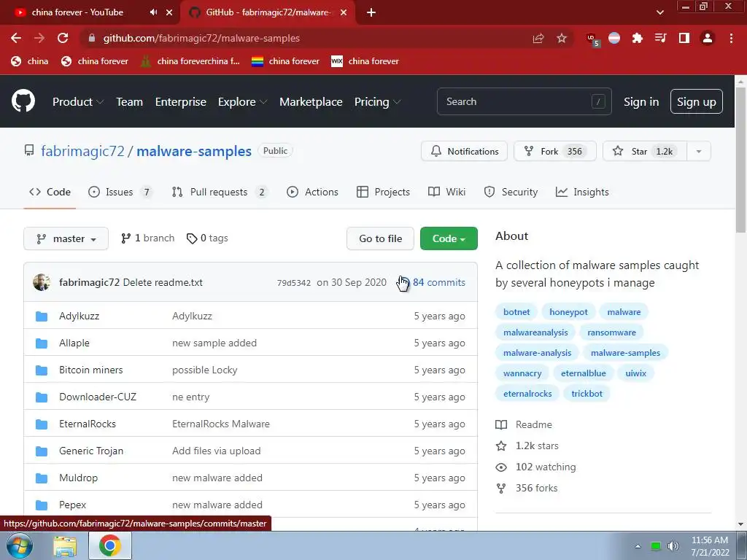The width and height of the screenshot is (747, 560).
Task: Click the address bar URL
Action: pyautogui.click(x=201, y=38)
